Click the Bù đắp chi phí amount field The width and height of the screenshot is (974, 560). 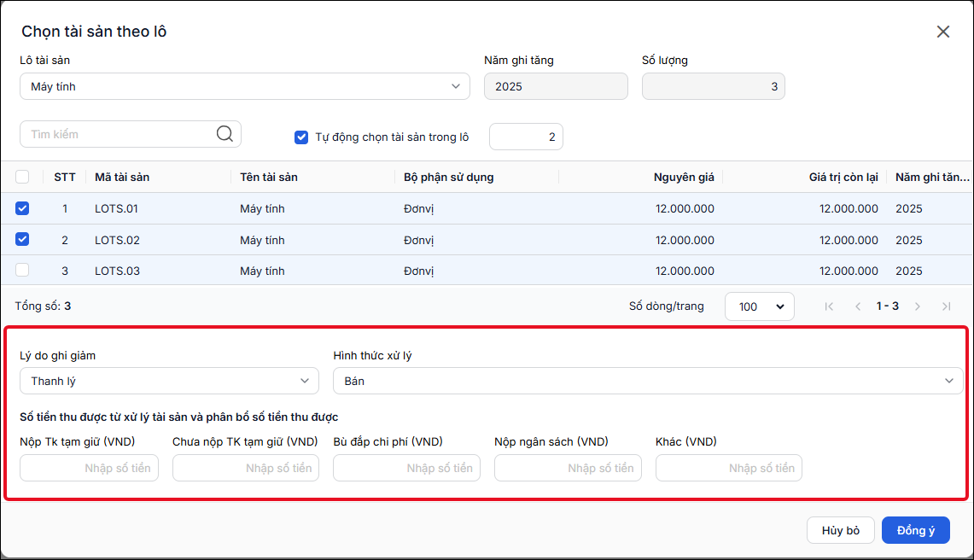coord(406,468)
